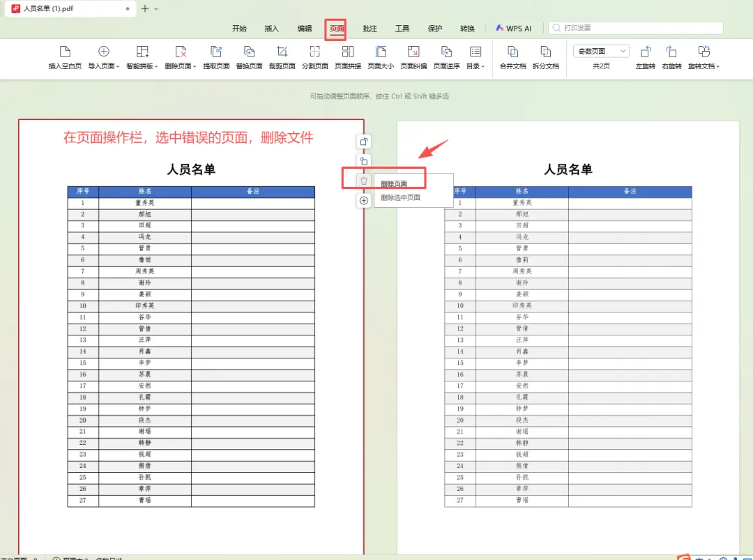Select the second page thumbnail on the right
Screen dimensions: 753x560
click(x=568, y=336)
